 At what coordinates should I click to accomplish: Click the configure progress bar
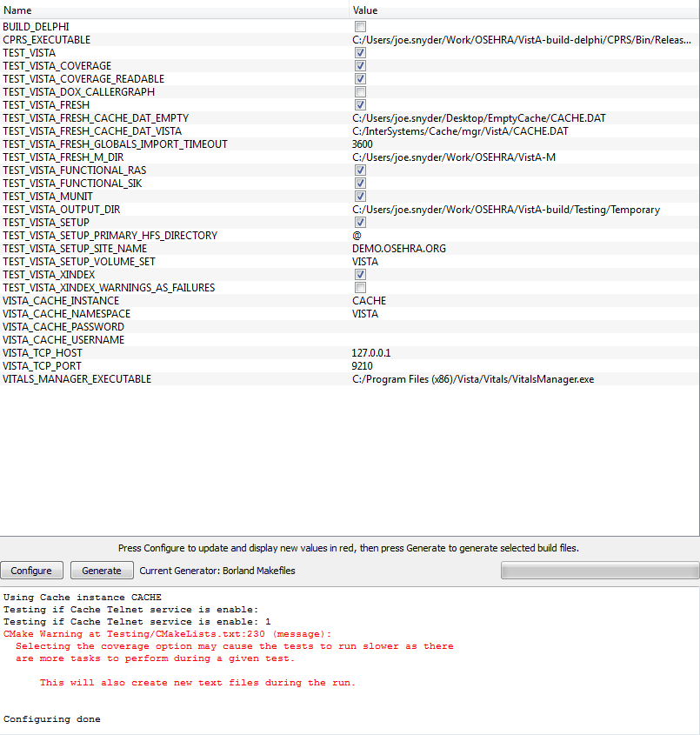pos(599,571)
